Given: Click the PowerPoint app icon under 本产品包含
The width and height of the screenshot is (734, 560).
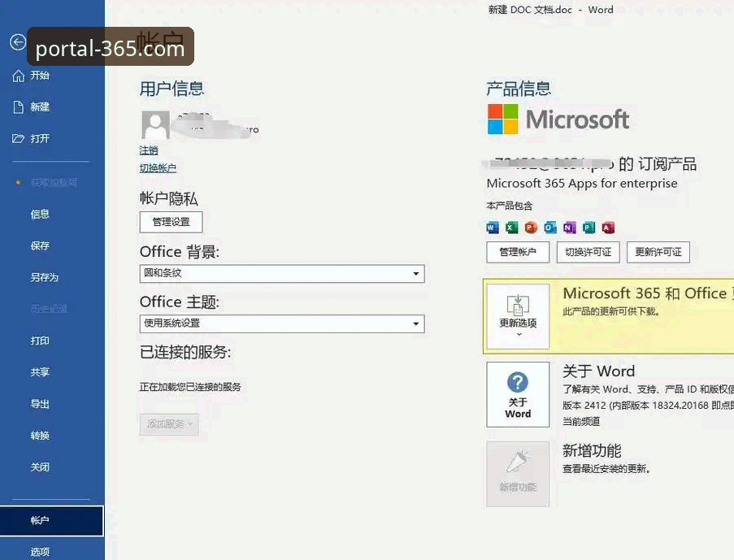Looking at the screenshot, I should pos(531,228).
